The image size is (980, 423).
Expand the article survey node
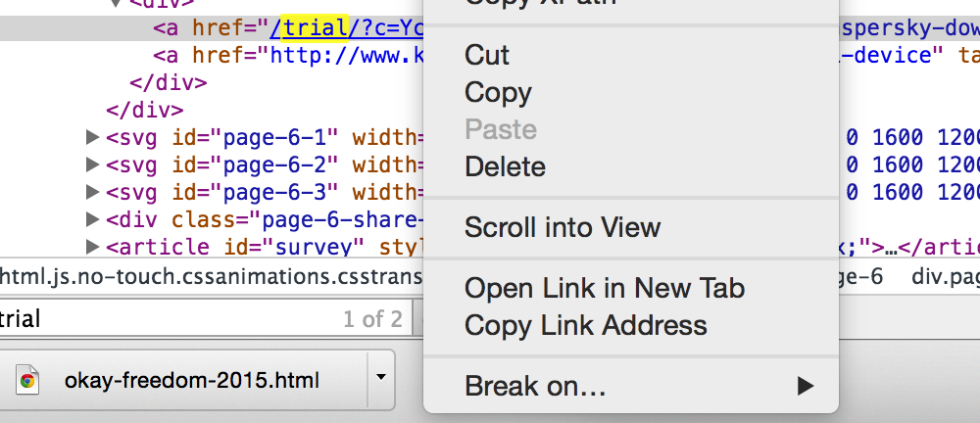pyautogui.click(x=92, y=247)
